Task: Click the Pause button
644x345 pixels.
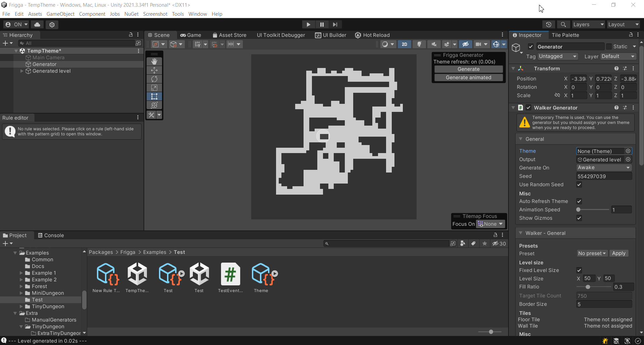Action: click(x=322, y=24)
